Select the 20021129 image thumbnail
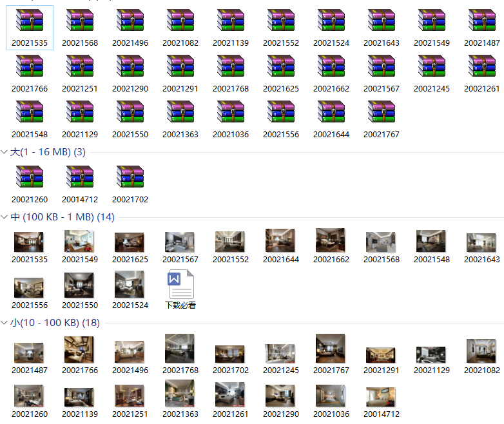504x424 pixels. pyautogui.click(x=431, y=355)
